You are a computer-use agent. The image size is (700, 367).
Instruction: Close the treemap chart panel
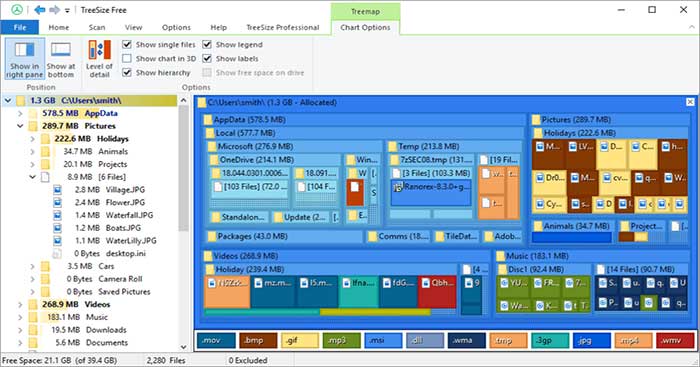690,102
